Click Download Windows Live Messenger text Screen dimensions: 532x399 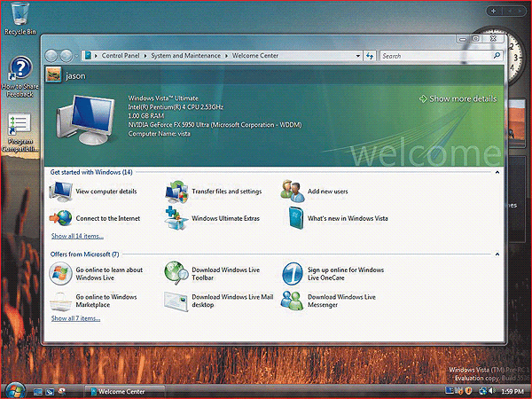point(341,301)
